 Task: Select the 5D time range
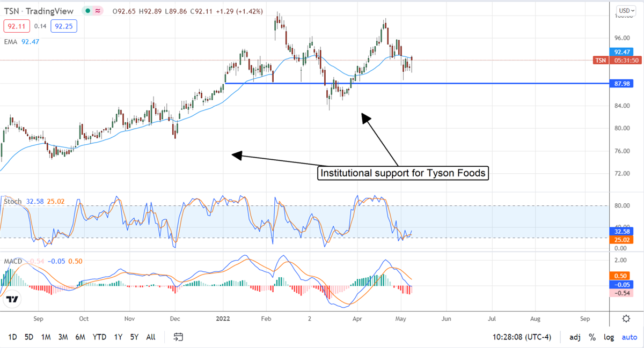tap(30, 337)
